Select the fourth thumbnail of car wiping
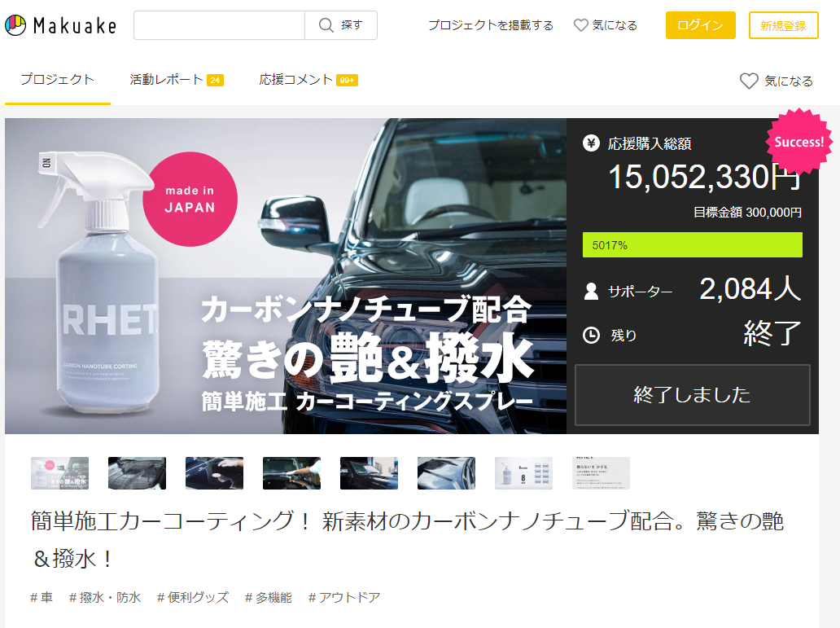 291,473
